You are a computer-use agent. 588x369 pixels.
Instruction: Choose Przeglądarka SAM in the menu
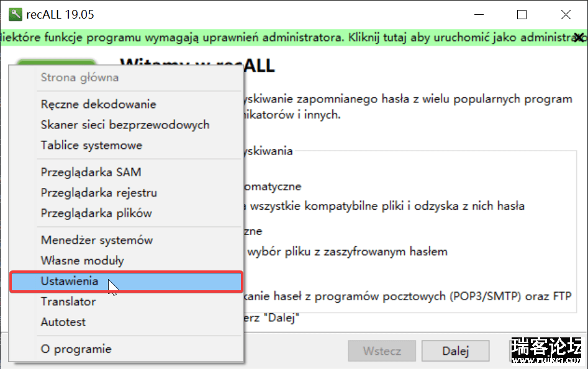(x=127, y=172)
